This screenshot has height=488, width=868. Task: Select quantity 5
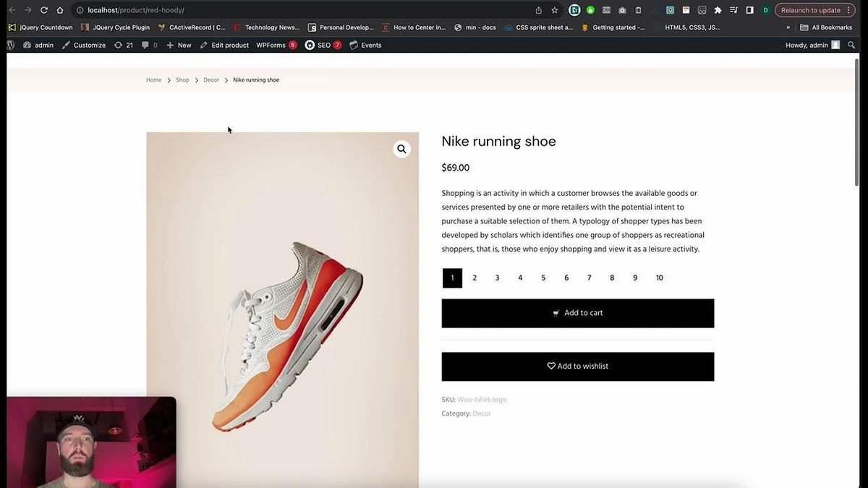click(543, 278)
